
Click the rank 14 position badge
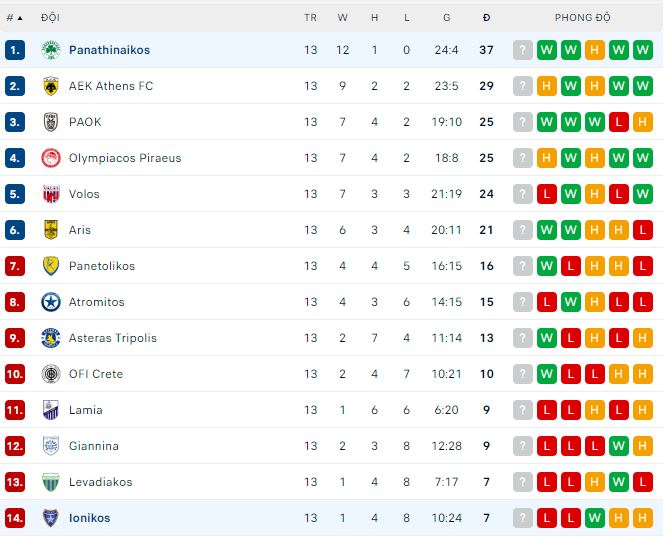point(15,518)
